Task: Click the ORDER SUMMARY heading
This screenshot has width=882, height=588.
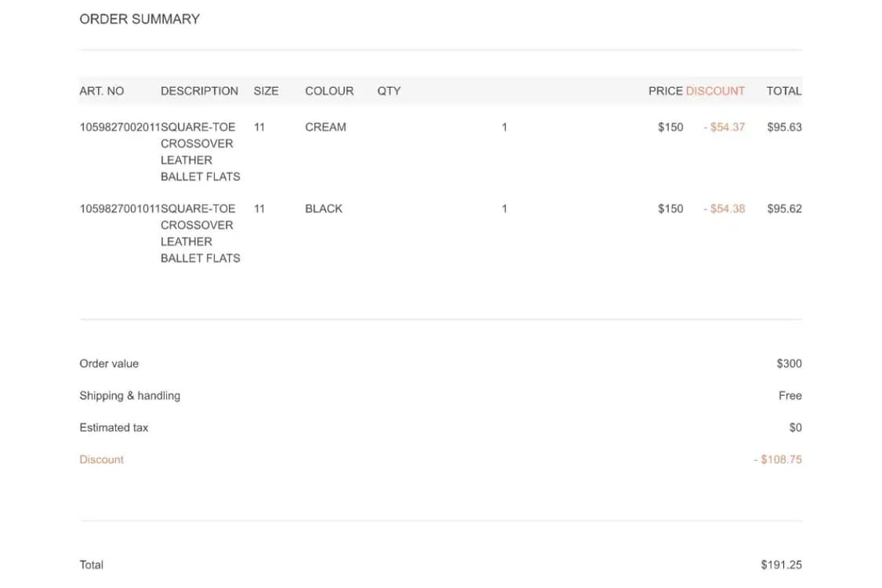Action: [140, 19]
